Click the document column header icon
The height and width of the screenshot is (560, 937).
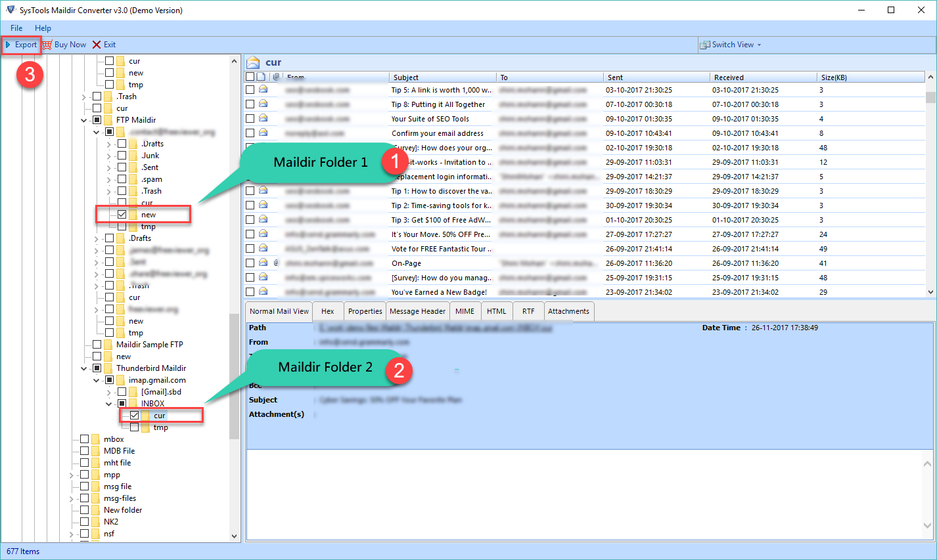[262, 77]
